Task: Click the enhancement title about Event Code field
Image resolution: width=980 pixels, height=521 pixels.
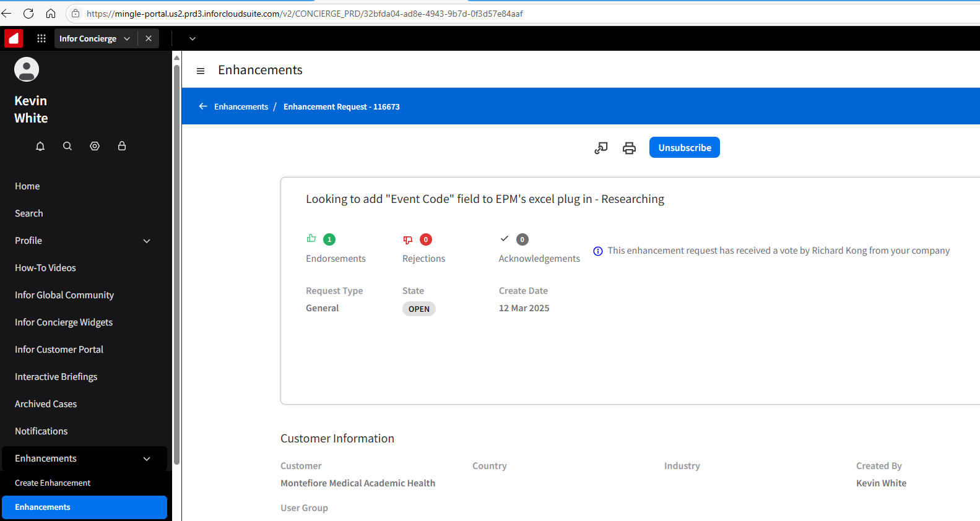Action: click(485, 199)
